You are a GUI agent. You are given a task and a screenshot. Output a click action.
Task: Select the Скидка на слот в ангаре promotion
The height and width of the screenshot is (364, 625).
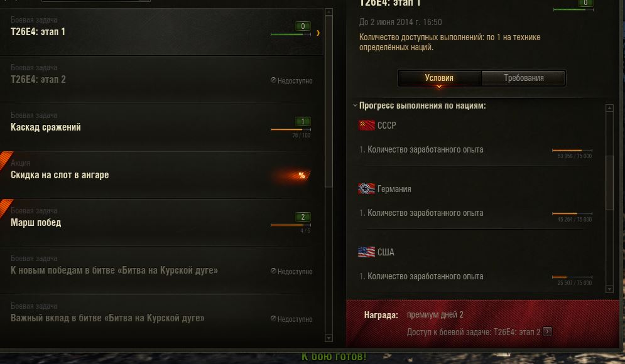coord(161,175)
